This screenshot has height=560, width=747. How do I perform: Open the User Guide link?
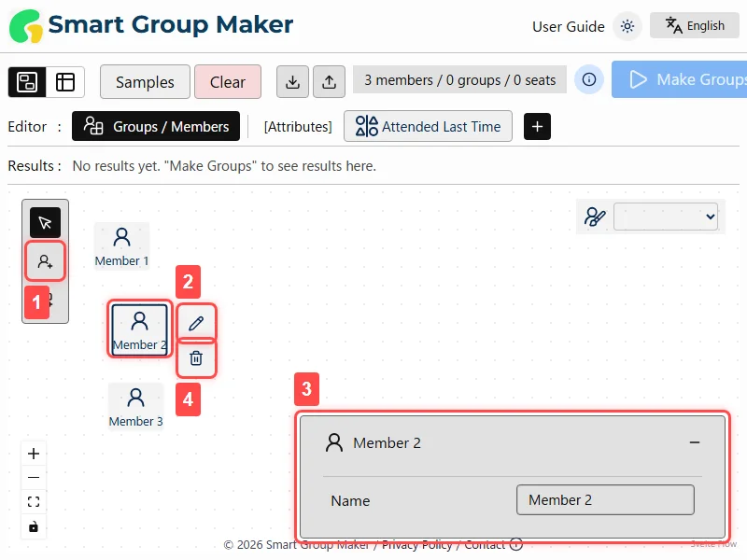click(x=568, y=27)
